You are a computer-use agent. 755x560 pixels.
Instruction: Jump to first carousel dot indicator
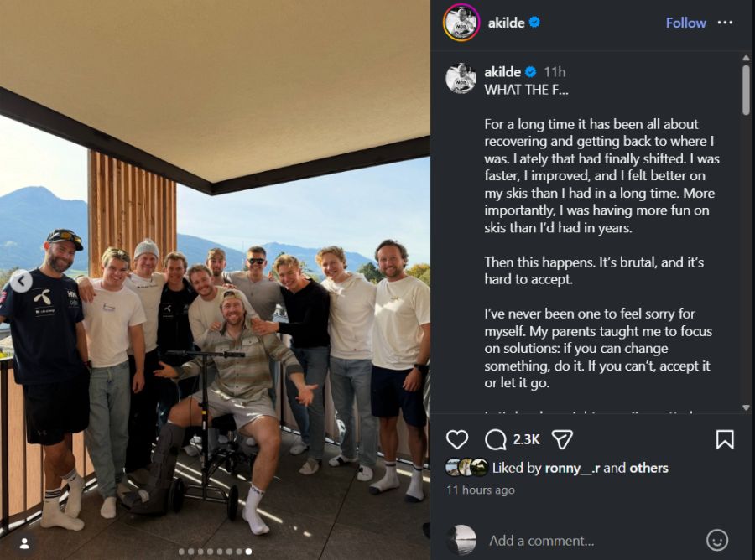click(181, 552)
